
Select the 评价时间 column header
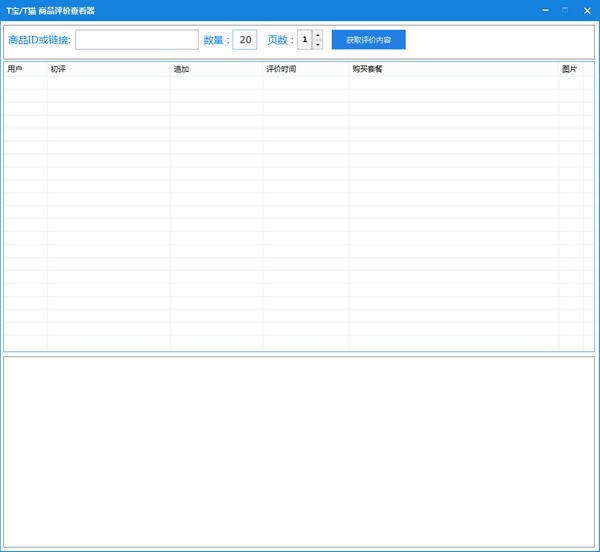click(306, 69)
